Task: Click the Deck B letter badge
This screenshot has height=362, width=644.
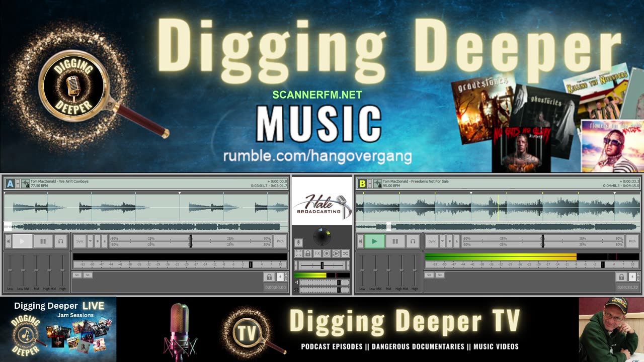Action: click(x=362, y=184)
